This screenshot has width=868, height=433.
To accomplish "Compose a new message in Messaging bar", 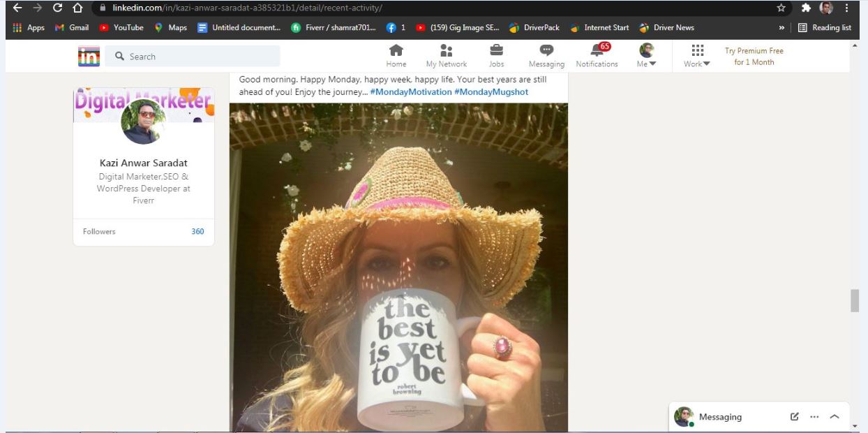I will click(794, 417).
